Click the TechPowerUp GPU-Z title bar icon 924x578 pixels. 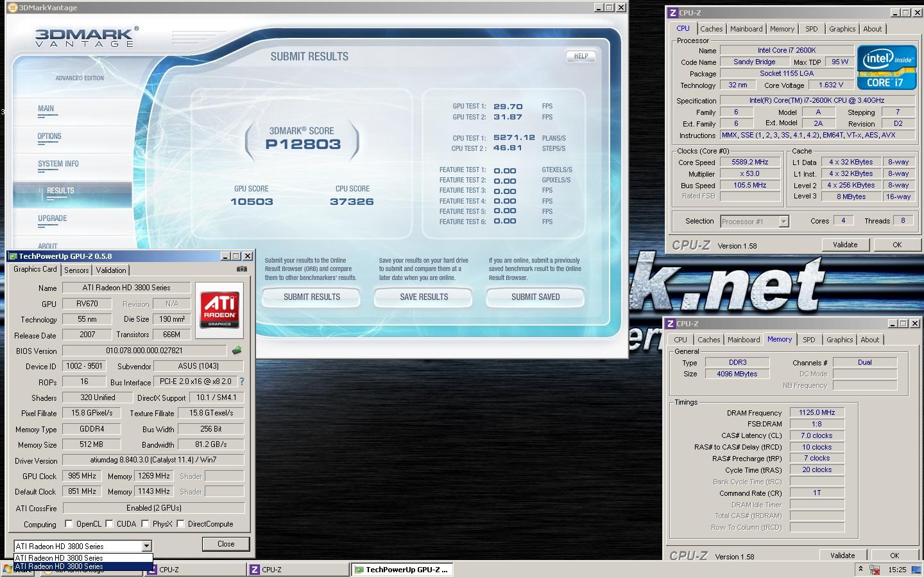(x=13, y=256)
